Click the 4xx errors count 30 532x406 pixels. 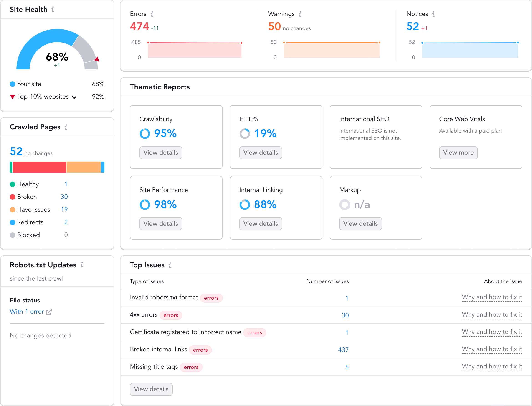345,315
